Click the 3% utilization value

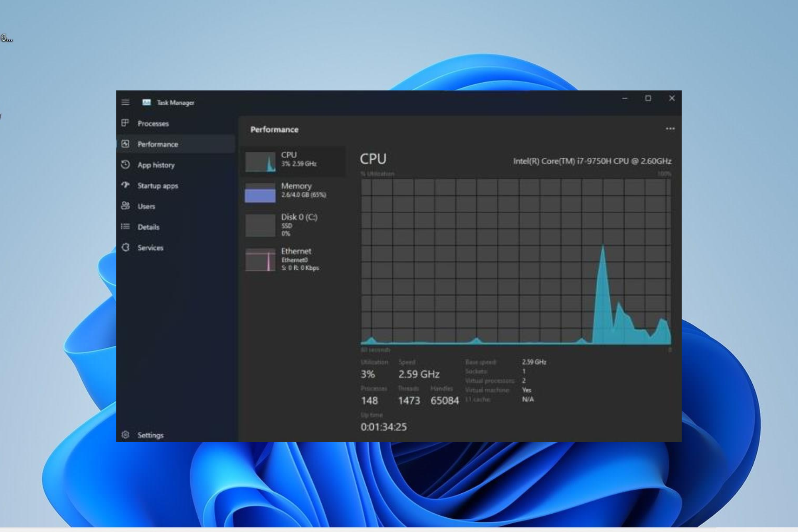click(368, 374)
